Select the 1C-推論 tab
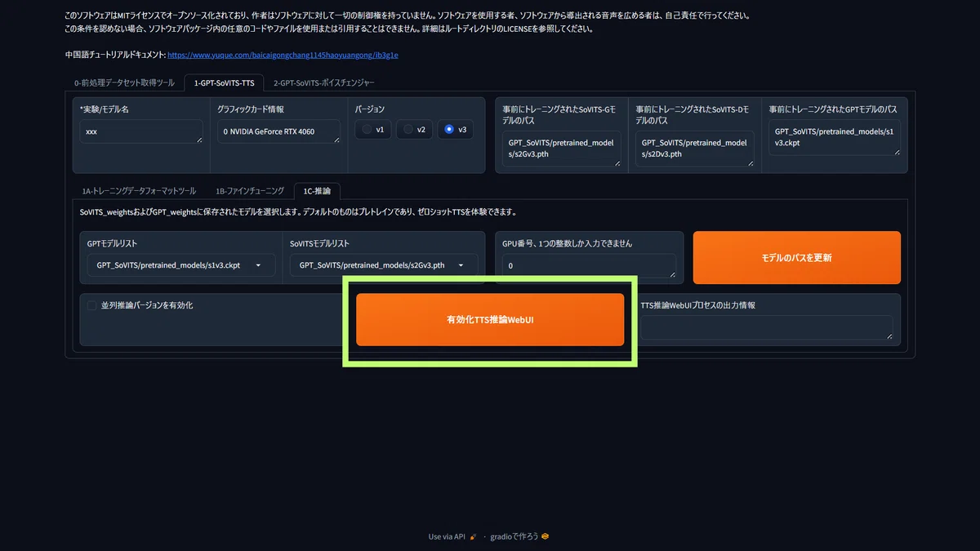Screen dimensions: 980x551 317,190
